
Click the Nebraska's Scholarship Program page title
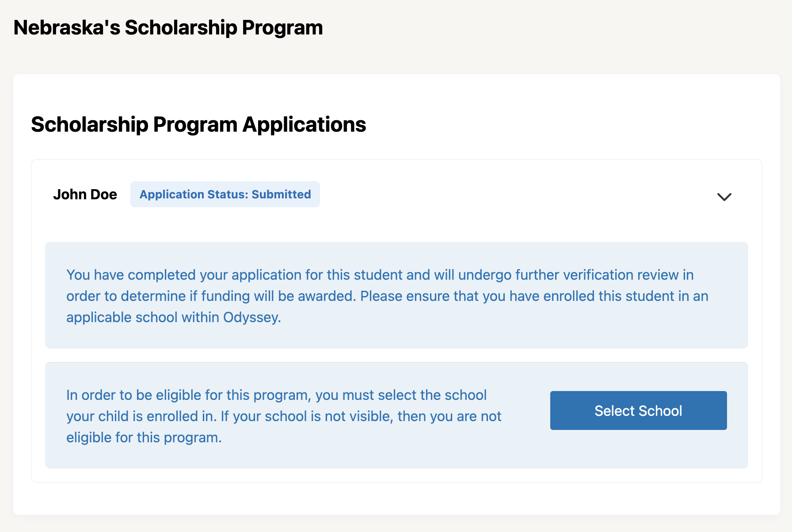tap(168, 28)
